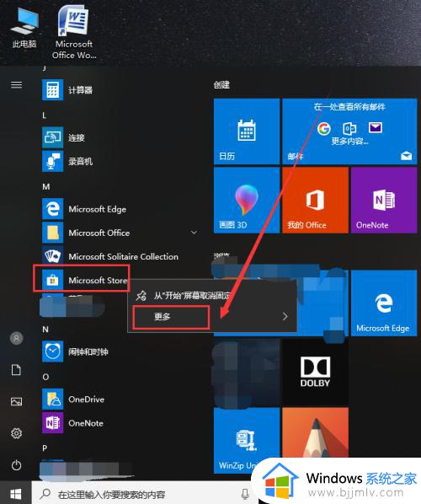Open the user account icon
The height and width of the screenshot is (504, 421).
click(16, 338)
